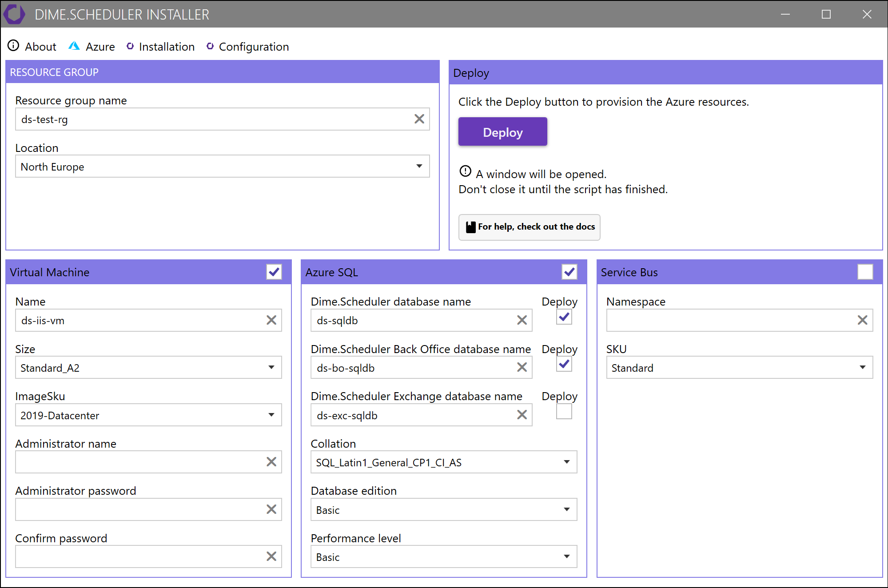
Task: Open the ImageSku dropdown
Action: point(148,415)
